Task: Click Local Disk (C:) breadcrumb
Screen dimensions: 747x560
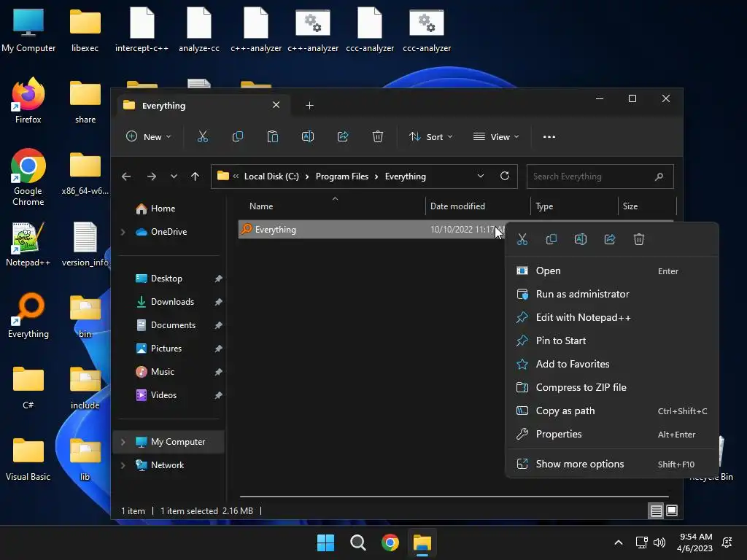Action: [x=271, y=176]
